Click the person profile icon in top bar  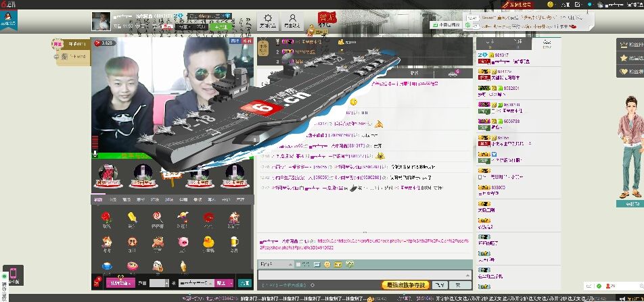pos(292,20)
